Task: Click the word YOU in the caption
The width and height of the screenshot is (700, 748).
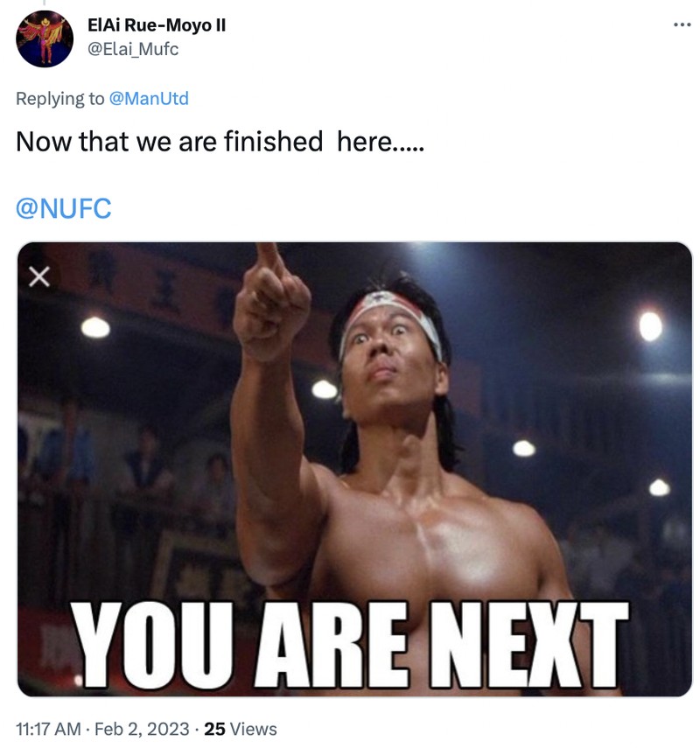Action: point(153,644)
